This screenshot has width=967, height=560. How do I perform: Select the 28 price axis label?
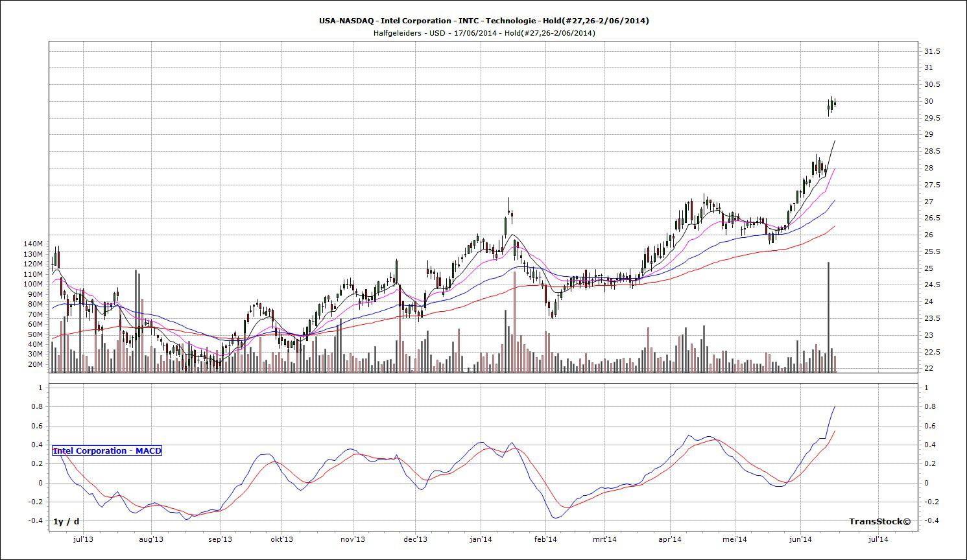929,169
